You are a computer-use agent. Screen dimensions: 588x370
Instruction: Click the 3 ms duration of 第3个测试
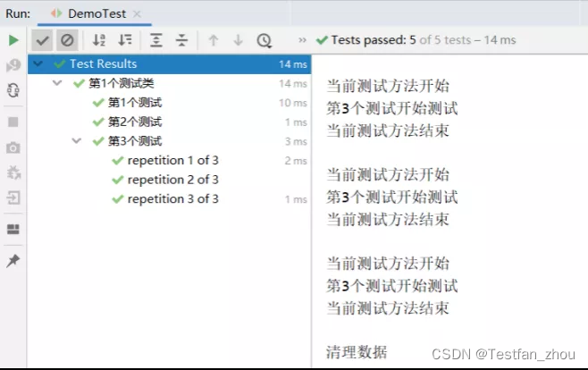pyautogui.click(x=296, y=141)
